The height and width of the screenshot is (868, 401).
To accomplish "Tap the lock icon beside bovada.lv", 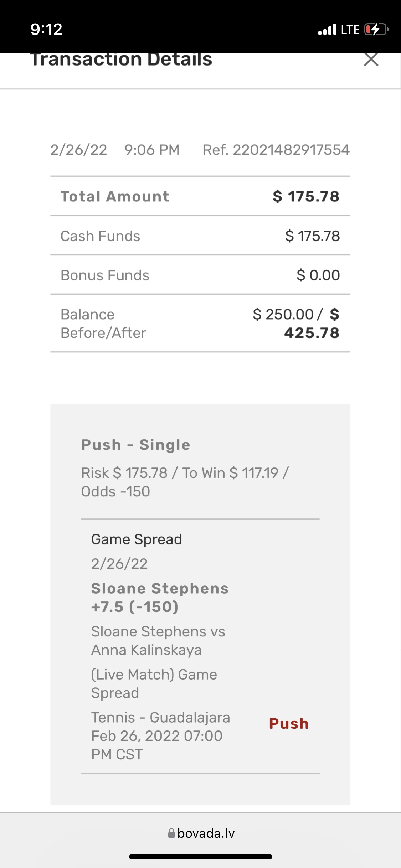I will coord(171,833).
